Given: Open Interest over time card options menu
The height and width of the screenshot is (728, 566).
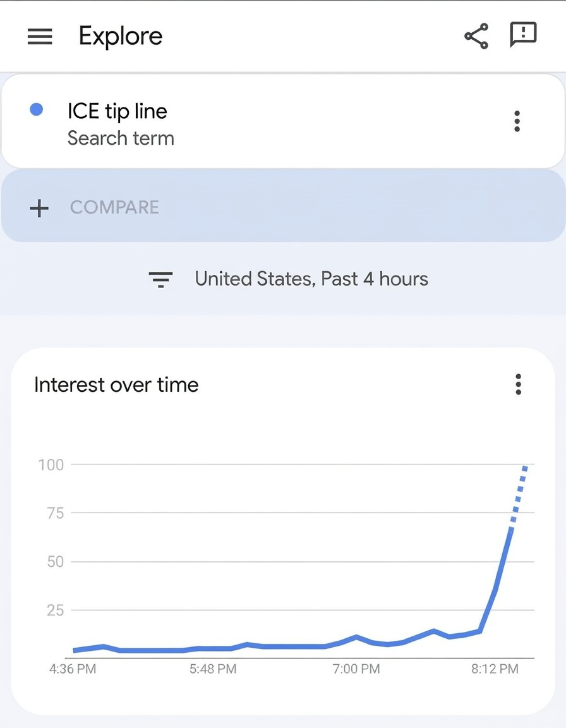Looking at the screenshot, I should (x=518, y=384).
